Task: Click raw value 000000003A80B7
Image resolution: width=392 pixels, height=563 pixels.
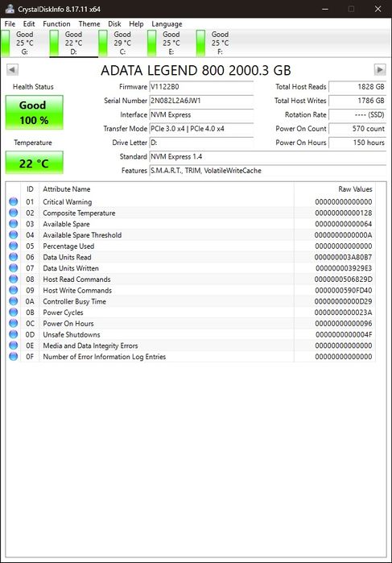Action: click(x=343, y=257)
